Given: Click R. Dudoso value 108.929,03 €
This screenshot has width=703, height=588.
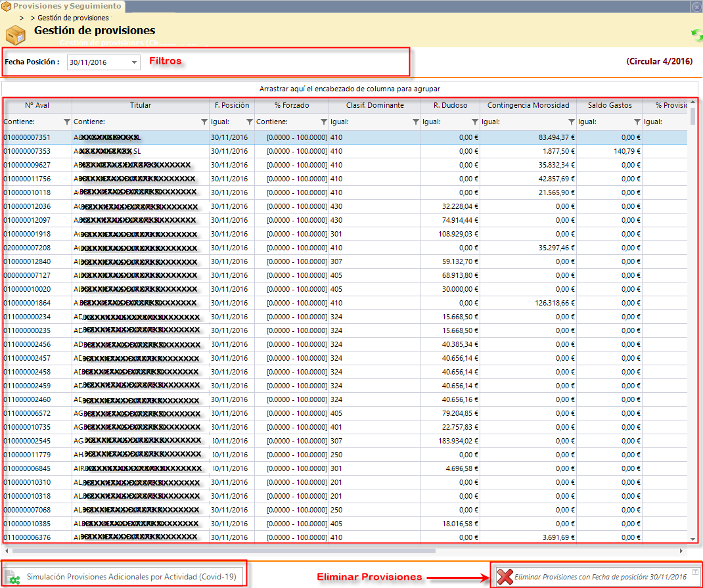Looking at the screenshot, I should [458, 234].
